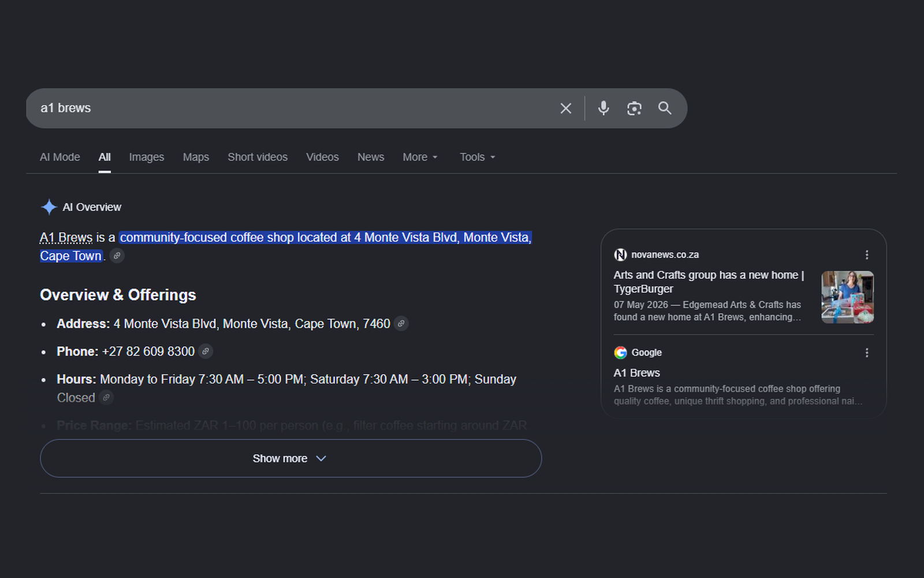924x578 pixels.
Task: Open the A1 Brews Google source link
Action: tap(637, 373)
